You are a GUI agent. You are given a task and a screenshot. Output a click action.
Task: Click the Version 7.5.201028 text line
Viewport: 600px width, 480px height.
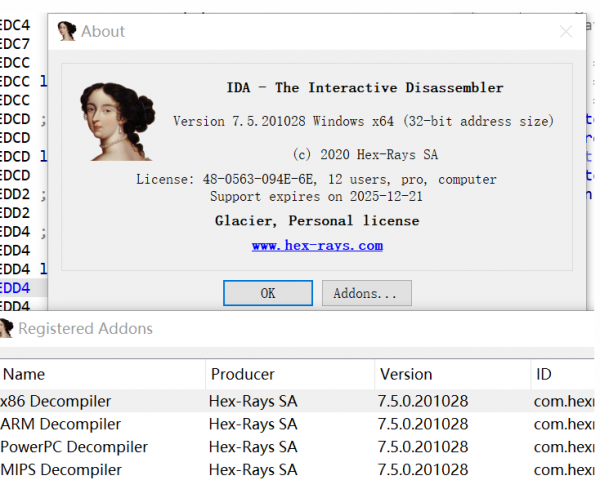[x=363, y=121]
